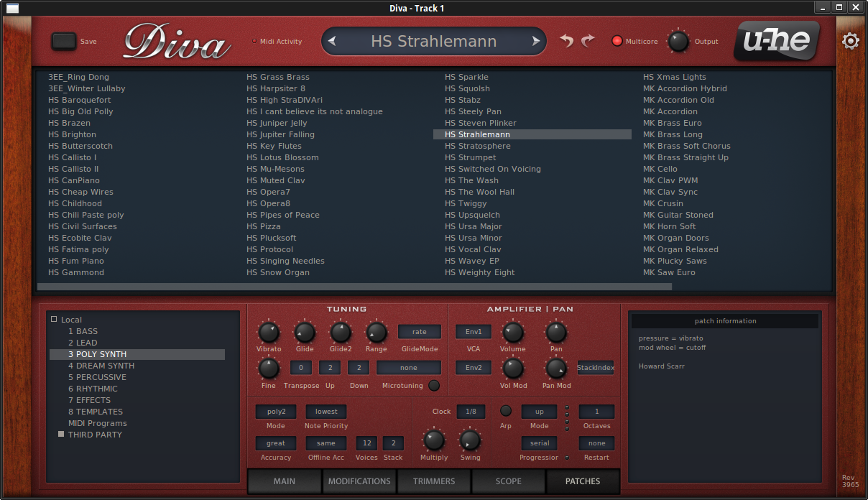868x500 pixels.
Task: Click the Swing knob
Action: [470, 440]
